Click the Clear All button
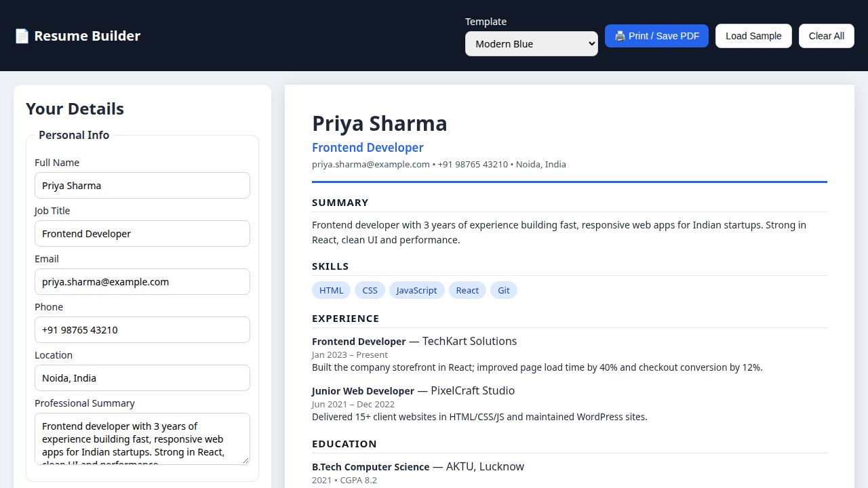 (x=827, y=36)
